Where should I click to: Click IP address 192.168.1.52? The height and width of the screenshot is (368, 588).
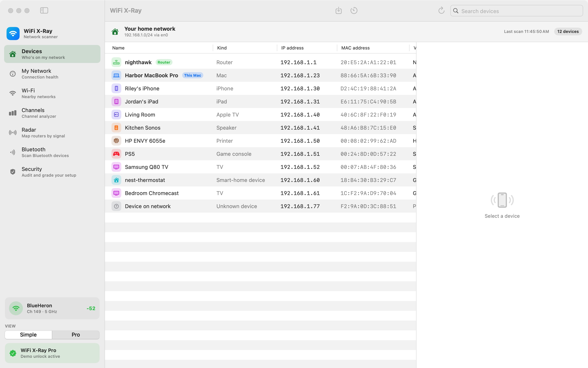[300, 167]
